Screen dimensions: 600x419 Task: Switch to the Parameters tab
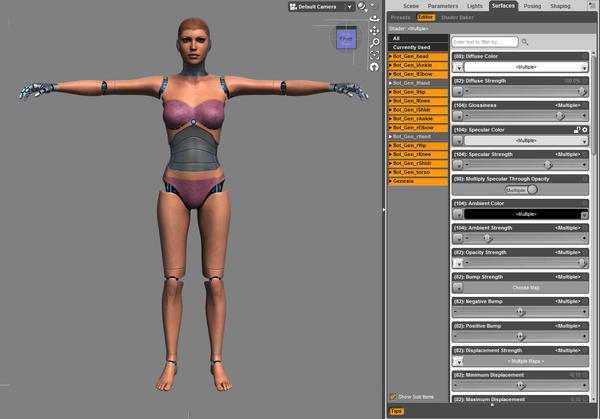point(443,6)
